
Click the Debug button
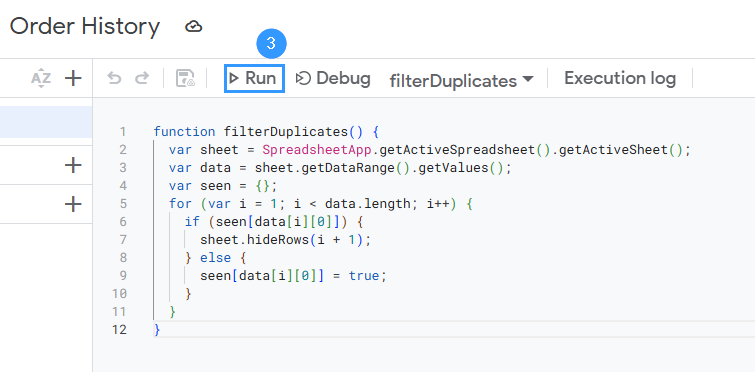[x=333, y=78]
